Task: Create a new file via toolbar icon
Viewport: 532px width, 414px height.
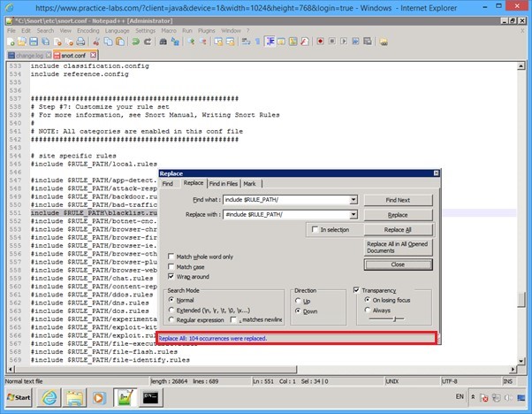Action: [11, 42]
